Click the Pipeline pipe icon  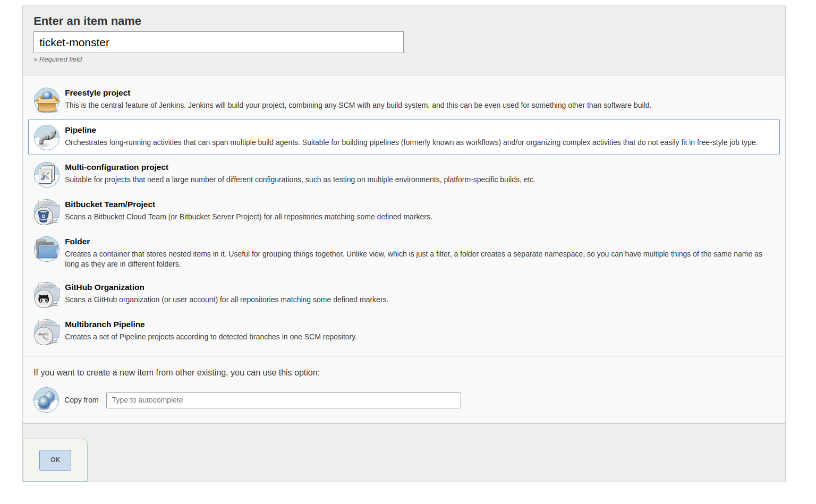pyautogui.click(x=47, y=138)
